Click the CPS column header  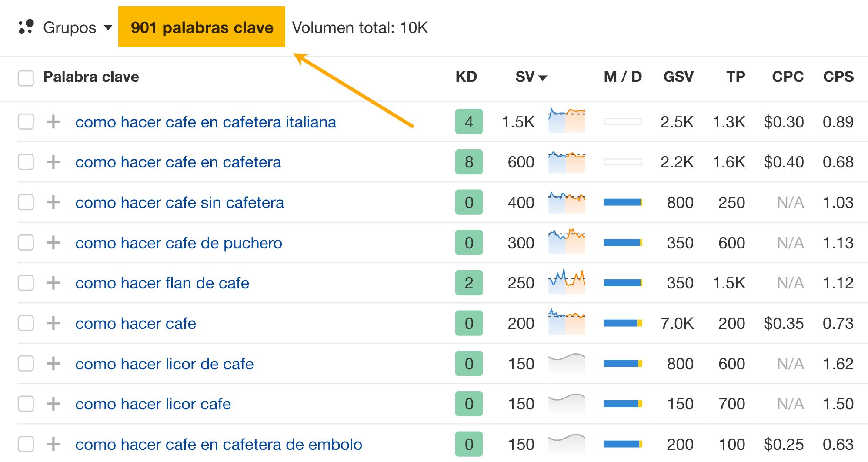(838, 77)
